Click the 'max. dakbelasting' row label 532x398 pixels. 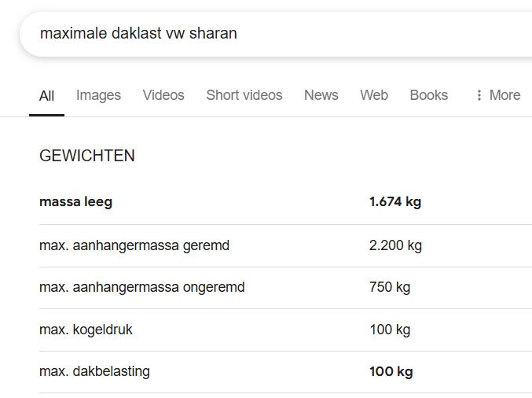[94, 371]
